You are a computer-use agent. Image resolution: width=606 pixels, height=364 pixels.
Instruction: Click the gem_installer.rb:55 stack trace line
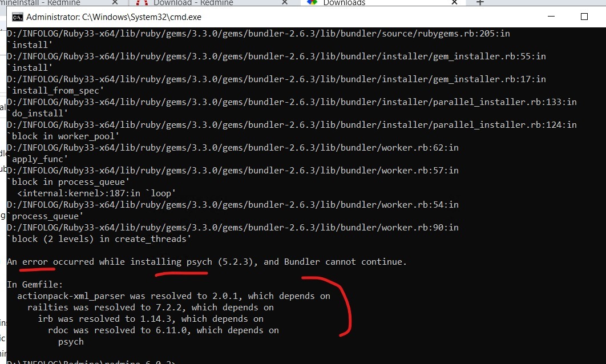pyautogui.click(x=276, y=56)
